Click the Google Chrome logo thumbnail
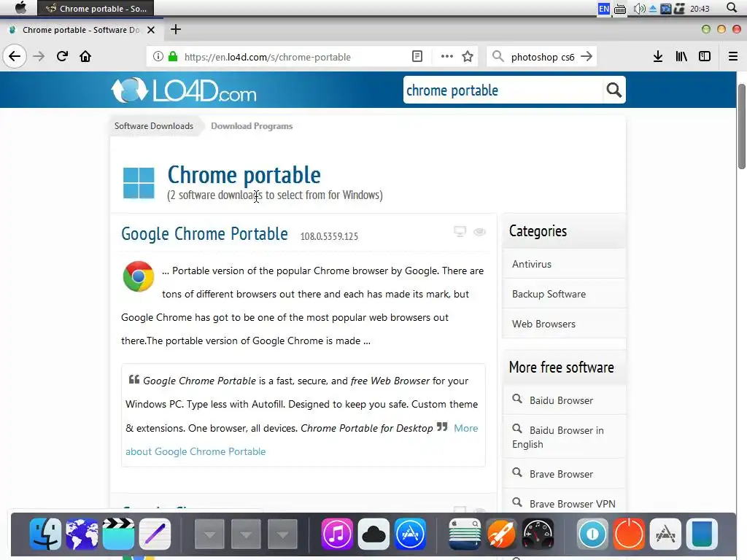Viewport: 747px width, 560px height. (x=138, y=276)
